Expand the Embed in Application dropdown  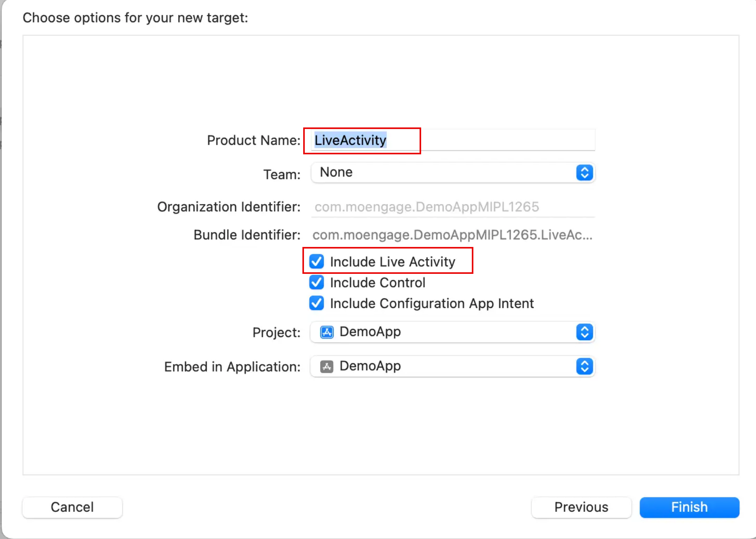tap(453, 366)
